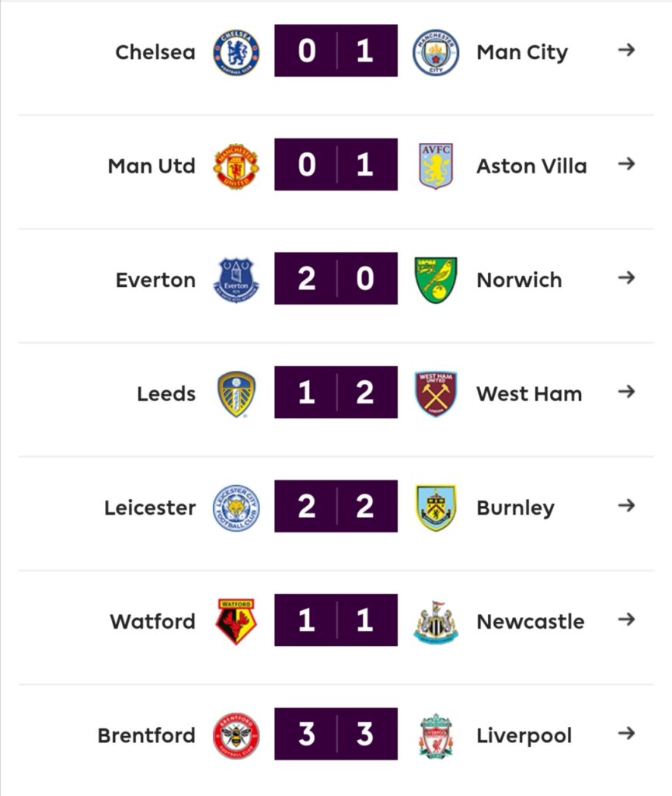Screen dimensions: 672x796
Task: Click the Everton club badge
Action: [x=236, y=280]
